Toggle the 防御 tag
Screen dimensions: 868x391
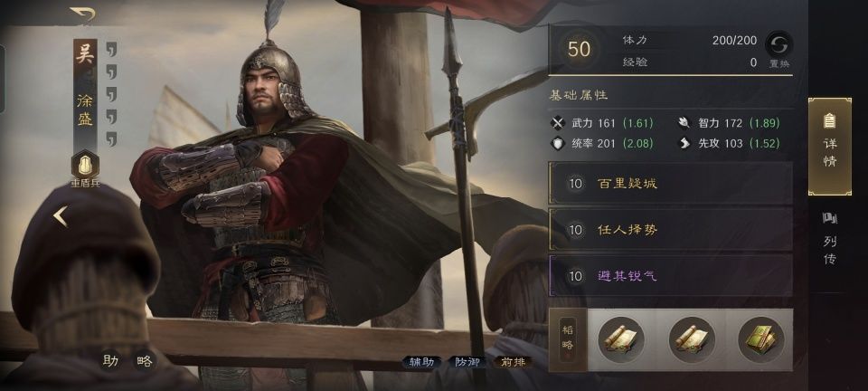click(x=467, y=362)
